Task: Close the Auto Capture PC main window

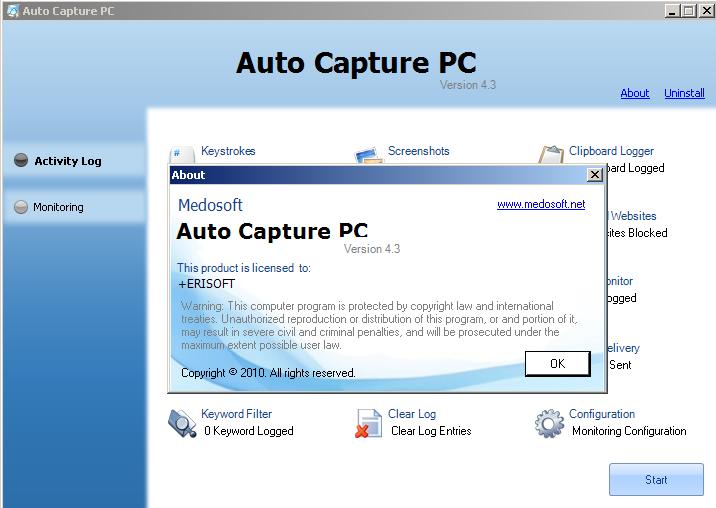Action: [x=706, y=11]
